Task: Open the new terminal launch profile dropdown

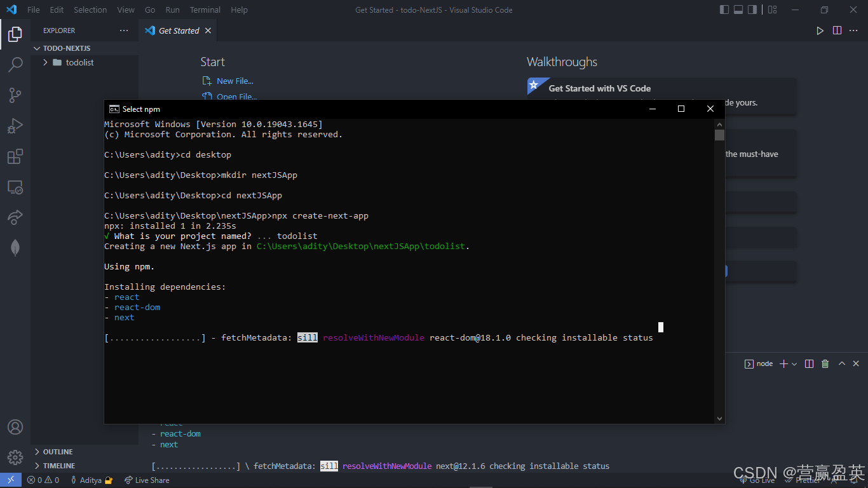Action: point(794,364)
